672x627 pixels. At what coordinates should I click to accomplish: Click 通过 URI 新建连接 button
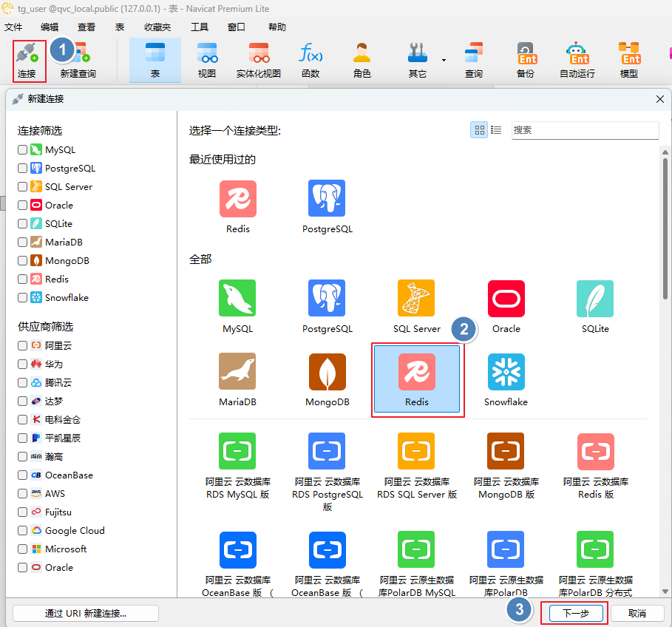(x=86, y=613)
